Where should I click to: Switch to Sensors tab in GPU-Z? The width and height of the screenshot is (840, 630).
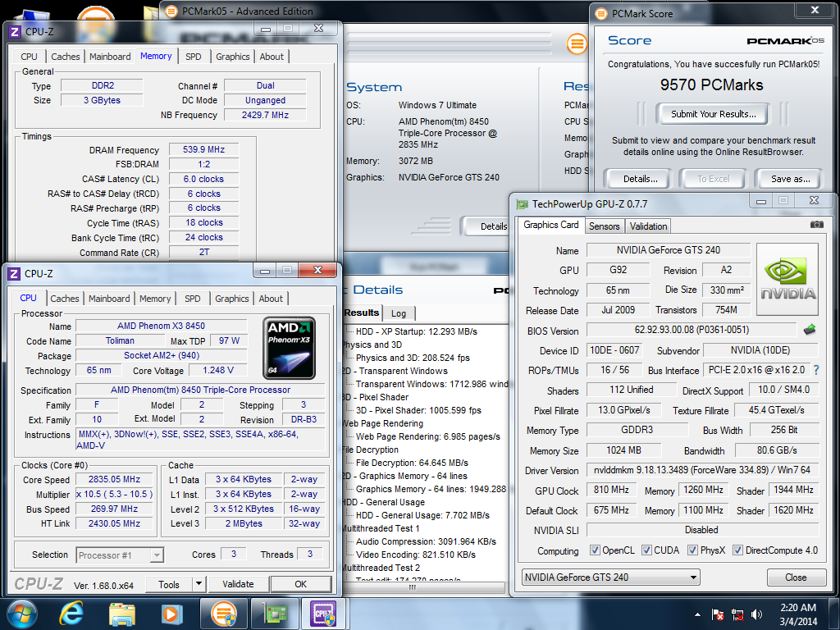click(x=605, y=226)
